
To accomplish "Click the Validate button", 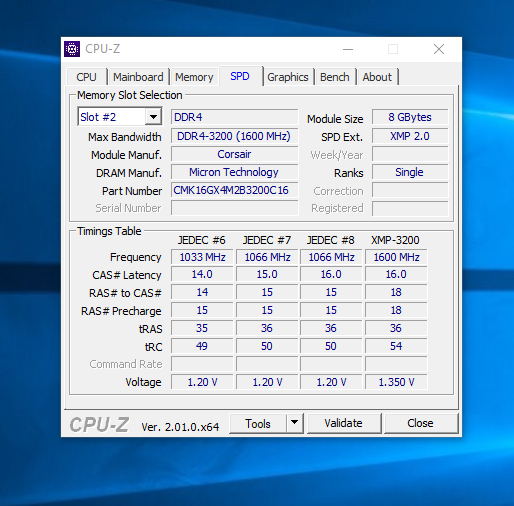I will coord(344,423).
